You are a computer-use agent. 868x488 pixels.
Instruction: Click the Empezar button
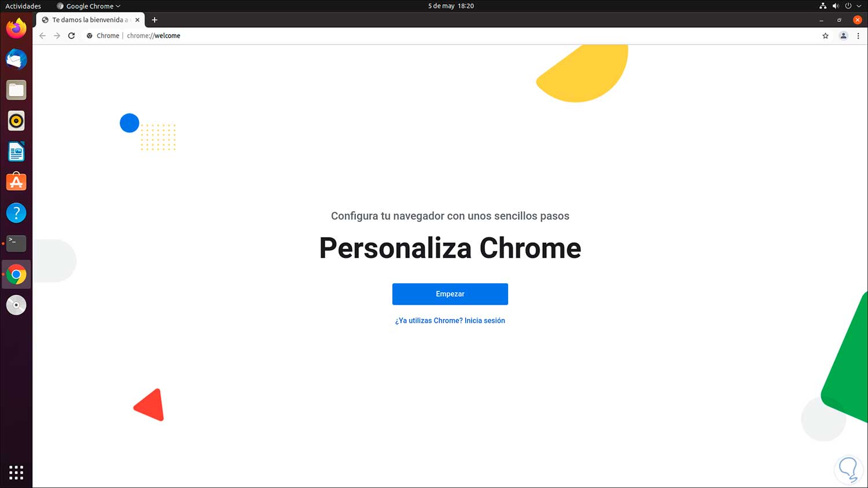pos(450,294)
